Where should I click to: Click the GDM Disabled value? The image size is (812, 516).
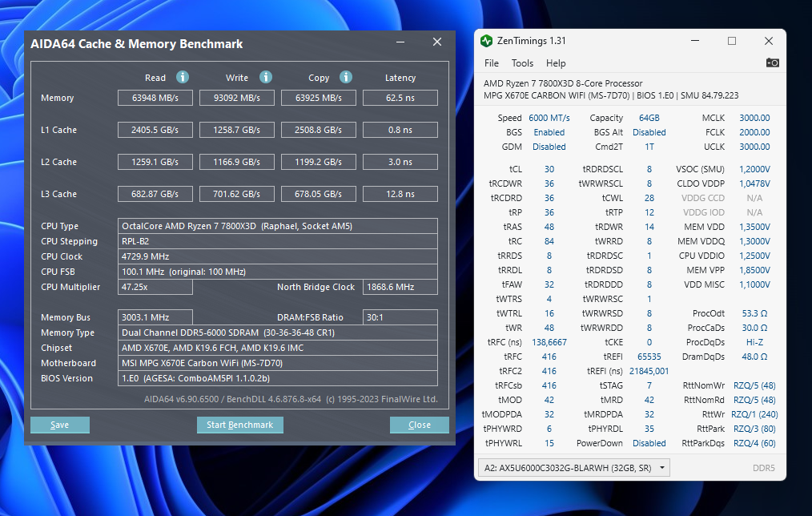coord(549,147)
